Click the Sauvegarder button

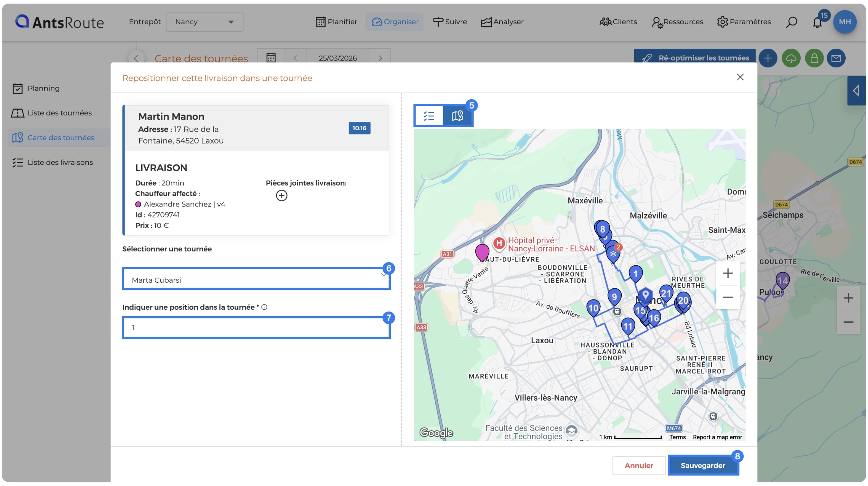(x=703, y=465)
